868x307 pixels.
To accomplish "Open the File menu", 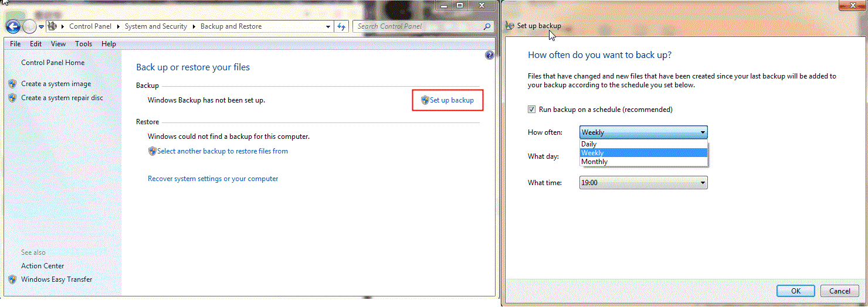I will point(15,44).
